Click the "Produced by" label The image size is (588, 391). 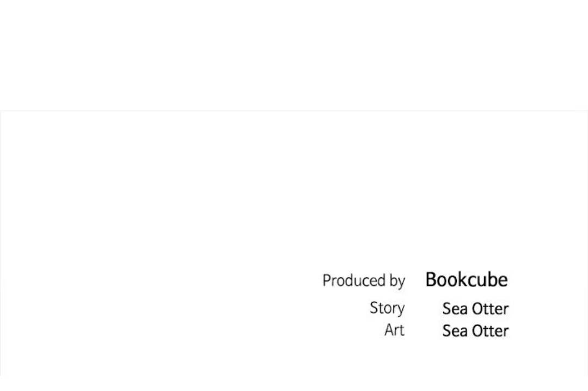click(363, 281)
